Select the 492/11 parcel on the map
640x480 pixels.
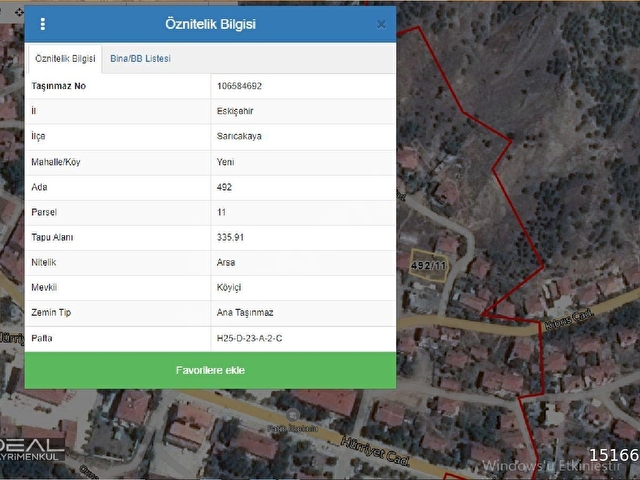tap(429, 266)
